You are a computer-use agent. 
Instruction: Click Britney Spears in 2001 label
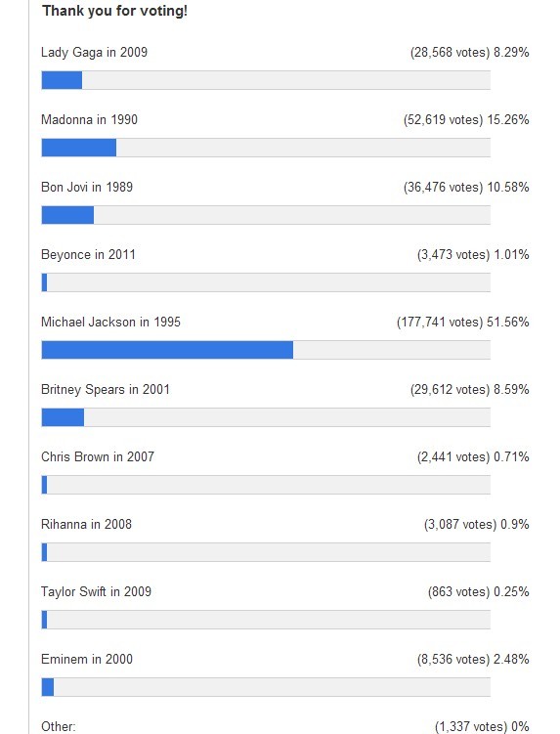[x=106, y=389]
